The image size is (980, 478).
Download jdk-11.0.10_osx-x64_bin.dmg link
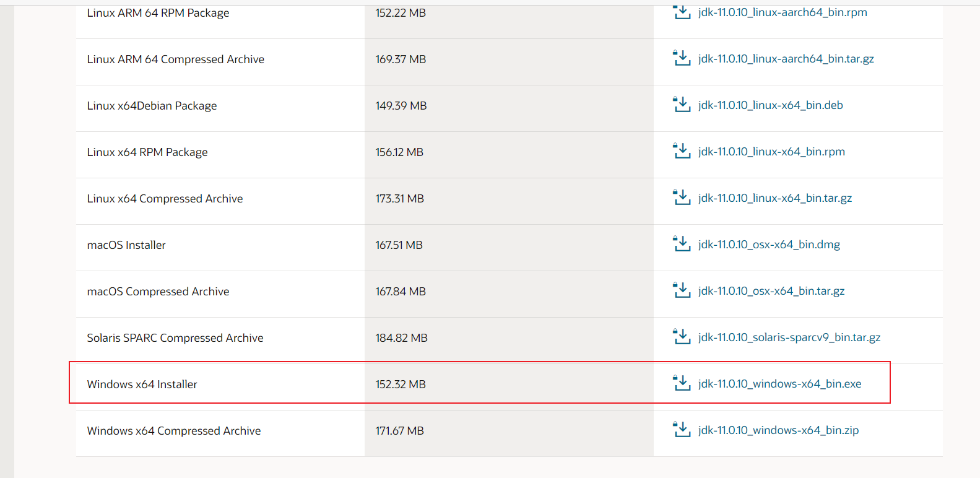(770, 245)
